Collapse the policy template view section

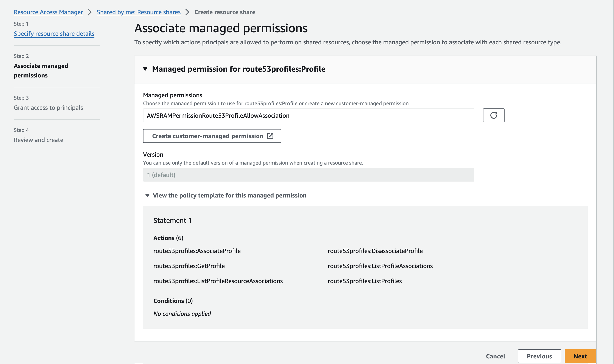pyautogui.click(x=147, y=196)
